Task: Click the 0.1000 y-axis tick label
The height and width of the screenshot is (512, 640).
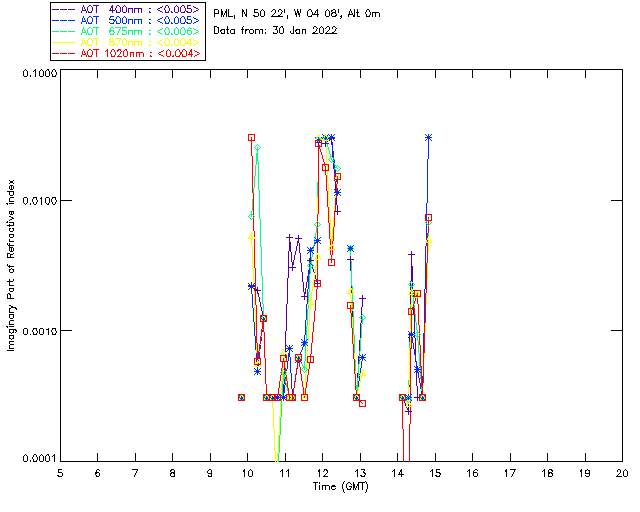Action: pyautogui.click(x=39, y=73)
